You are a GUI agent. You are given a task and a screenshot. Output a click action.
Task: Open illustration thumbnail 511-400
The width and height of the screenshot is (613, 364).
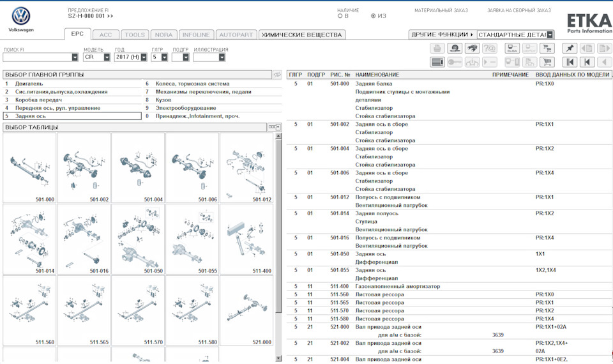(x=246, y=239)
